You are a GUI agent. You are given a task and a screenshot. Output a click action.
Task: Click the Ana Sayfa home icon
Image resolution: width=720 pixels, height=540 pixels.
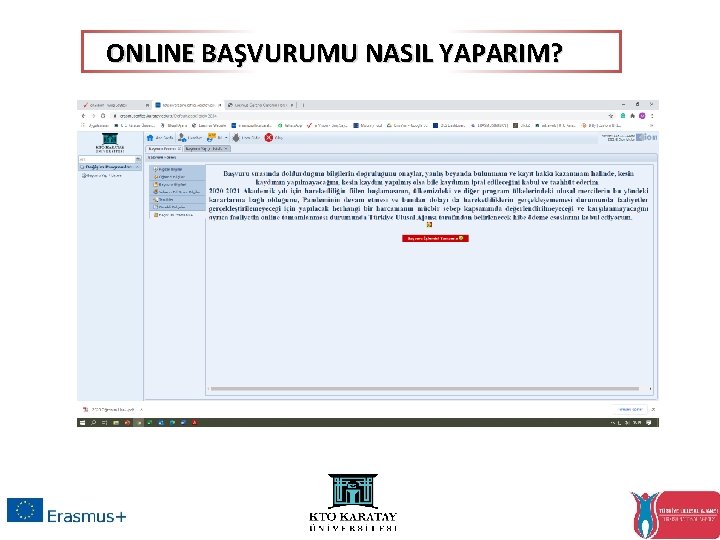click(x=150, y=138)
